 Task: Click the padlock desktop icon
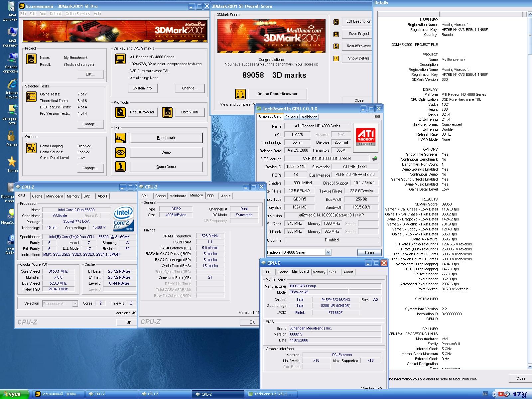11,136
